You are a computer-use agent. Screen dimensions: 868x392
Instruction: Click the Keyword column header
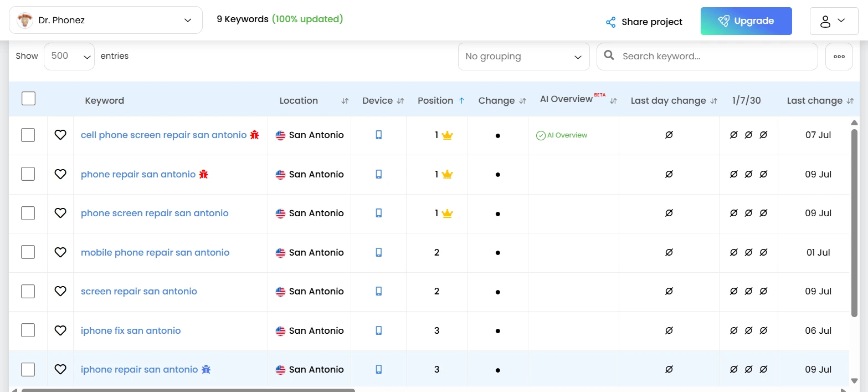(x=104, y=101)
